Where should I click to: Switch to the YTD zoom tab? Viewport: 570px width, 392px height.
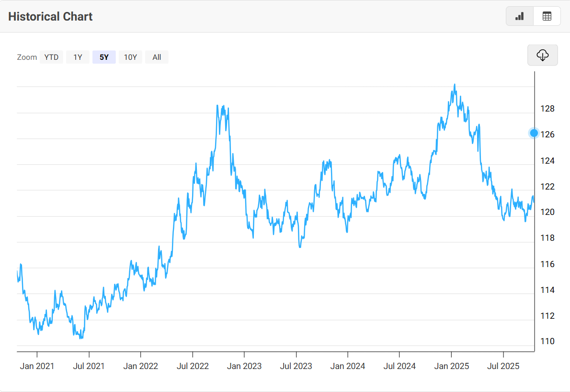point(51,57)
